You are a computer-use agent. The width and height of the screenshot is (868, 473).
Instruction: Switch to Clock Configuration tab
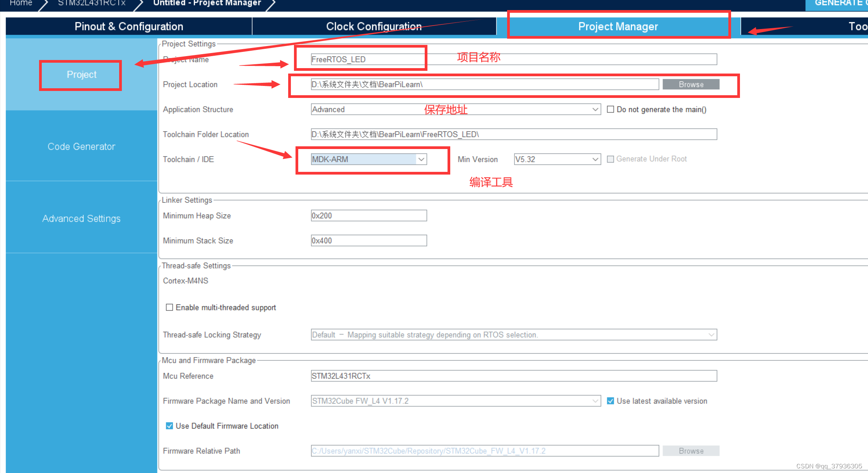click(374, 26)
